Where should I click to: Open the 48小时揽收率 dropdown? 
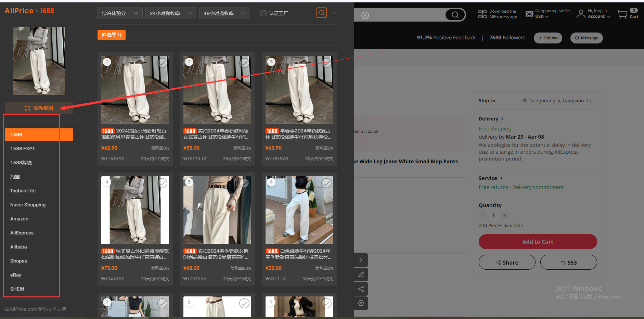[224, 13]
